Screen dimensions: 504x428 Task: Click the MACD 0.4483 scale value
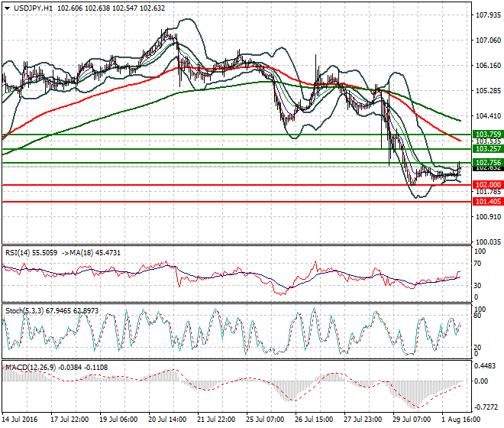coord(486,366)
